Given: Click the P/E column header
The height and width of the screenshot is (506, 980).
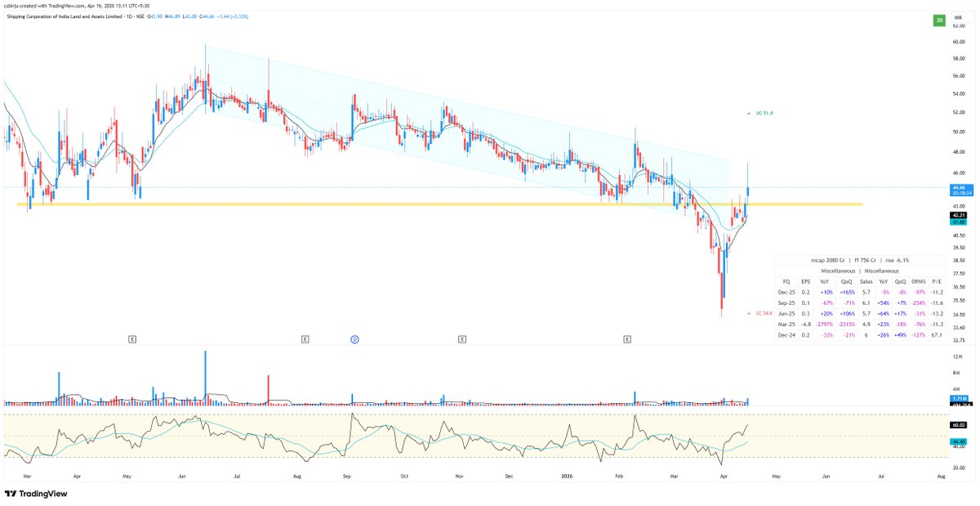Looking at the screenshot, I should (938, 281).
